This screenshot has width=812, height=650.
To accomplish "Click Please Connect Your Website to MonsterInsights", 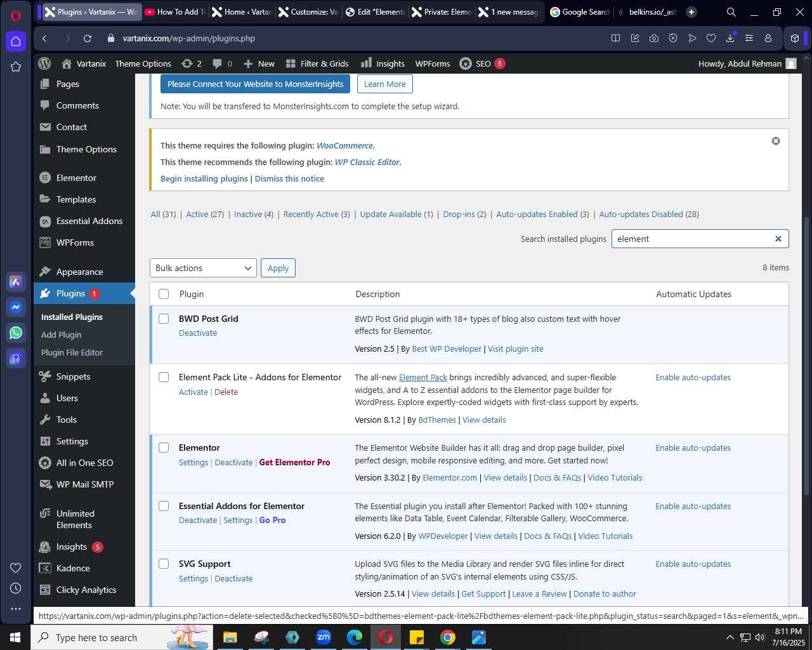I will tap(256, 84).
